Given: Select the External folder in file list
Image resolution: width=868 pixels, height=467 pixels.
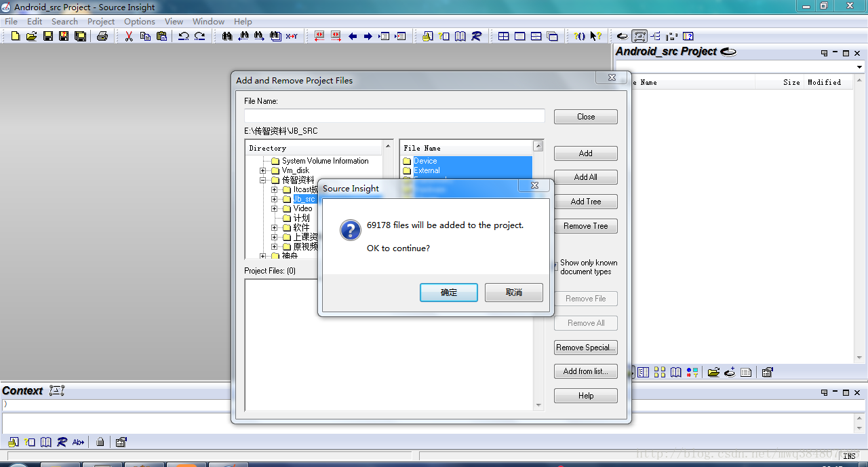Looking at the screenshot, I should click(427, 170).
